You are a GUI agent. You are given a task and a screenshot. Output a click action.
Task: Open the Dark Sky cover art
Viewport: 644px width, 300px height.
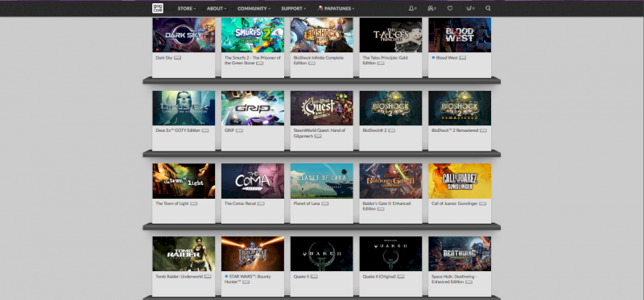(x=184, y=35)
